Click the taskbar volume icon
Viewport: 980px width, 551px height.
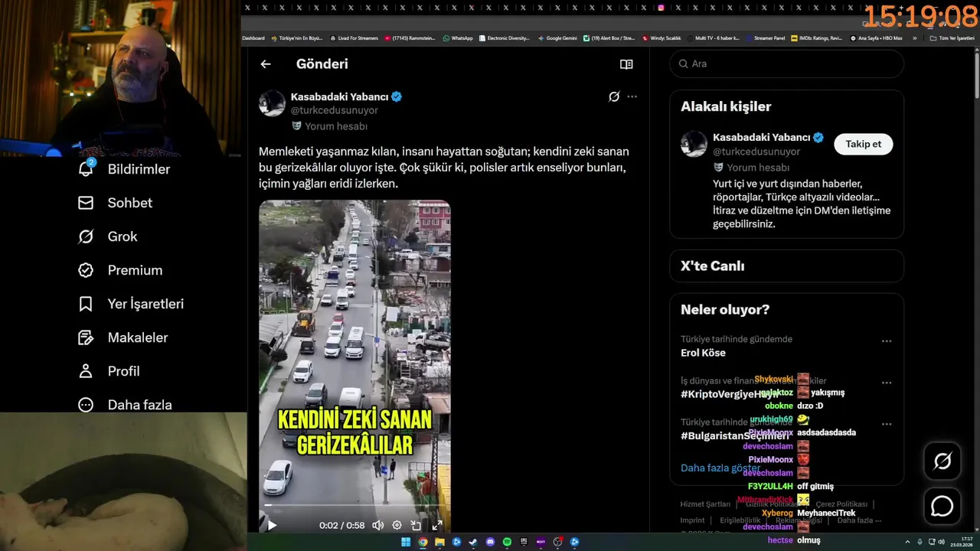tap(941, 542)
